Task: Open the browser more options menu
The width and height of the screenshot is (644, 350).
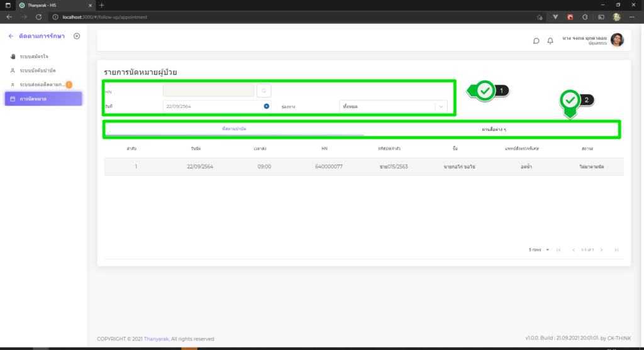Action: pyautogui.click(x=633, y=17)
